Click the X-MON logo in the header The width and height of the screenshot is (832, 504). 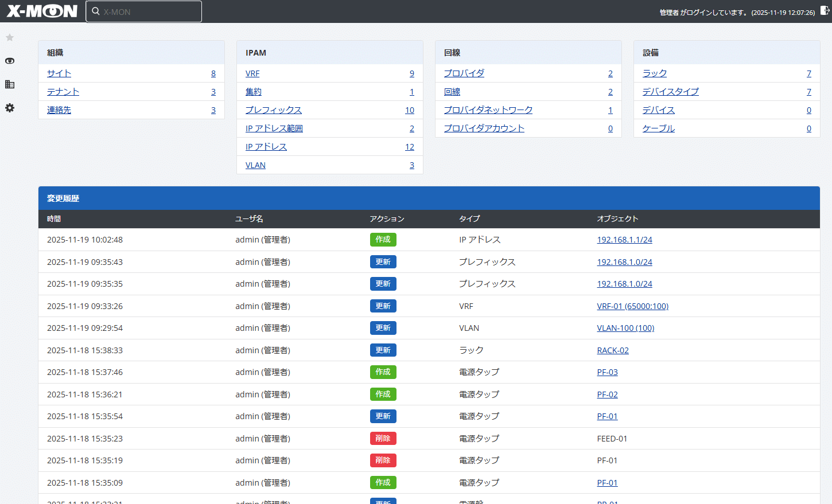41,11
